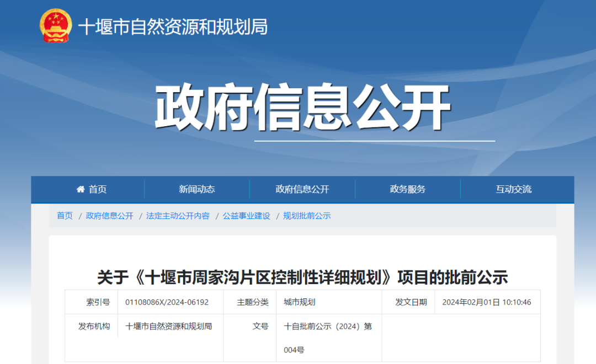Click the 十堰市自然资源和规划局 site title
The height and width of the screenshot is (364, 596).
tap(173, 27)
